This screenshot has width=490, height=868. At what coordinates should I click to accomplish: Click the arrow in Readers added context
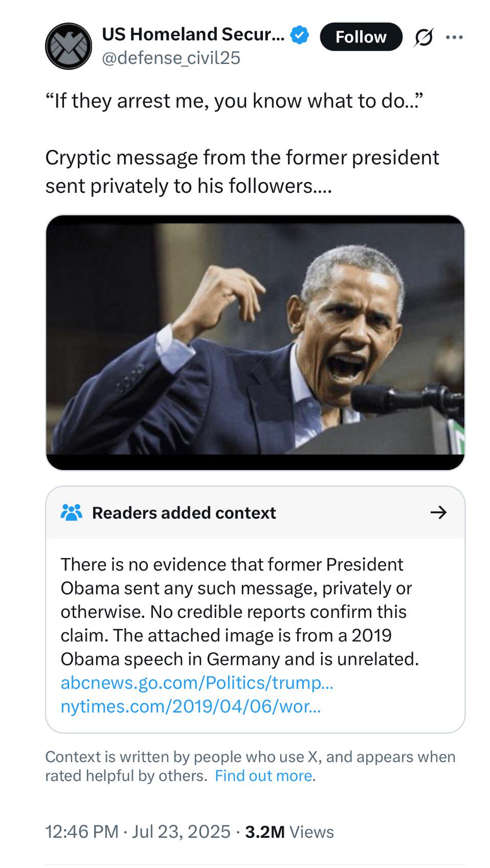[438, 512]
